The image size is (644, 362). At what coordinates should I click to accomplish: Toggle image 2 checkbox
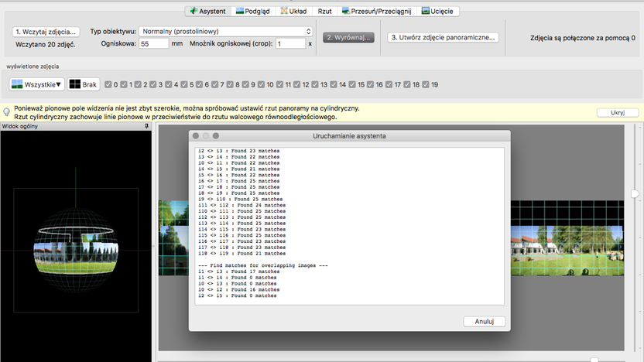pyautogui.click(x=138, y=84)
